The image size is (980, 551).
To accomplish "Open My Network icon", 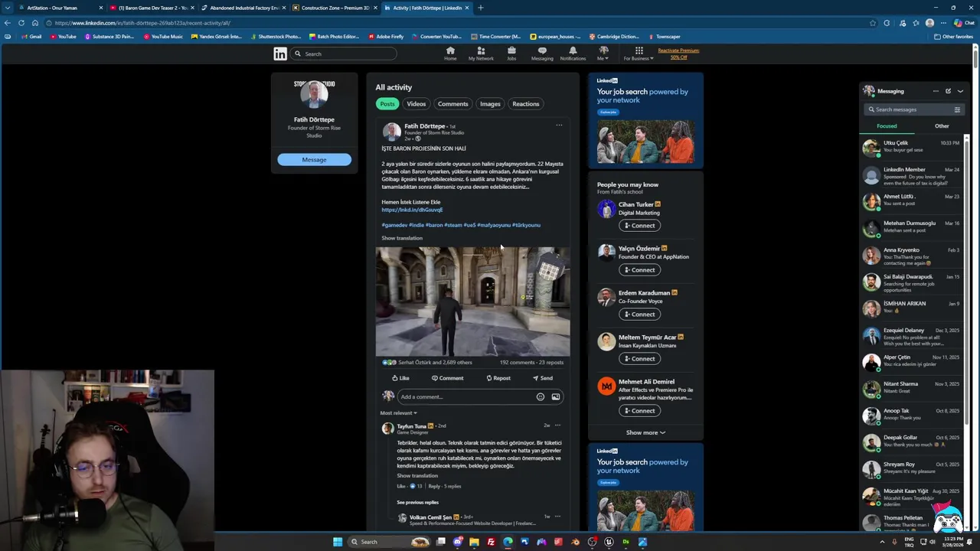I will pyautogui.click(x=481, y=53).
